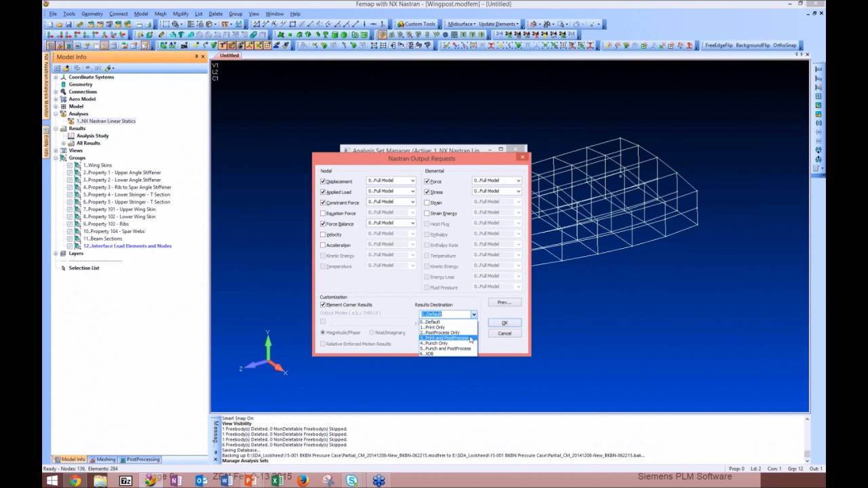Click the OrthoSnap toolbar command

[x=785, y=45]
